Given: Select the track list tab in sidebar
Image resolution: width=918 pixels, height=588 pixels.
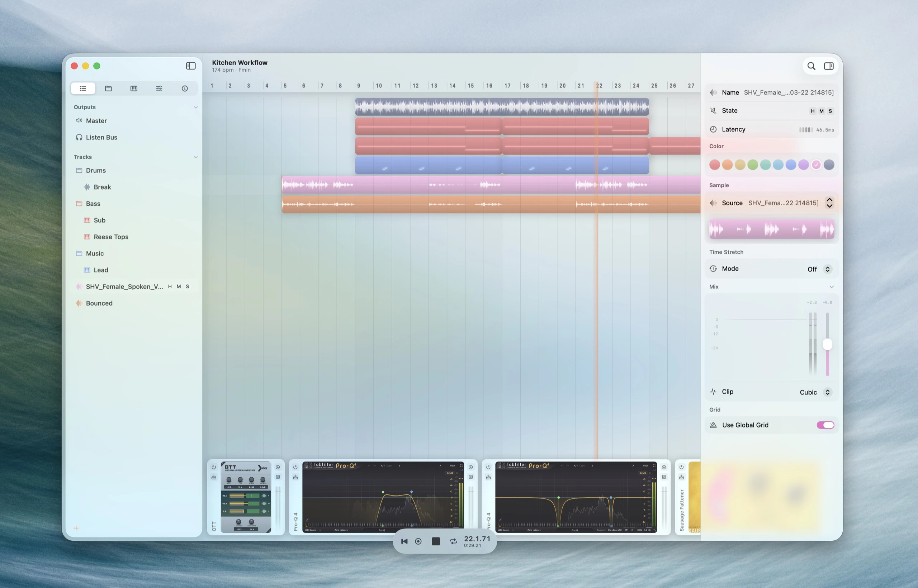Looking at the screenshot, I should coord(83,88).
